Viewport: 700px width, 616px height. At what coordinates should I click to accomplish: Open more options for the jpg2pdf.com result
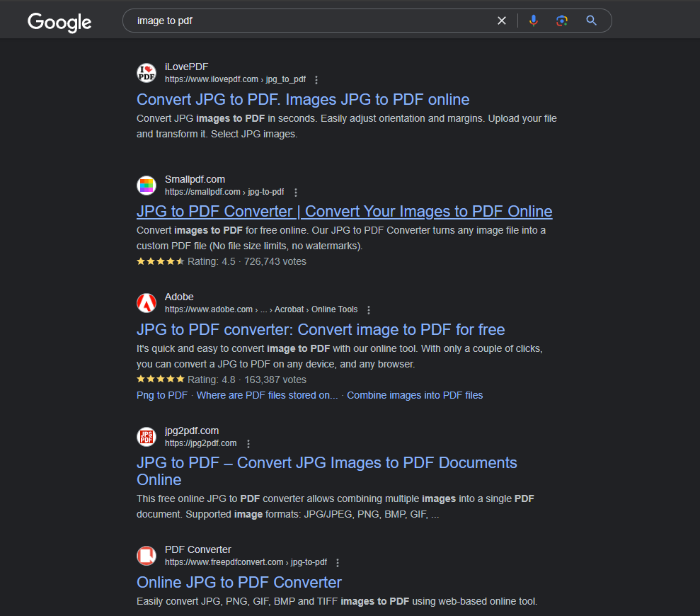(x=248, y=444)
